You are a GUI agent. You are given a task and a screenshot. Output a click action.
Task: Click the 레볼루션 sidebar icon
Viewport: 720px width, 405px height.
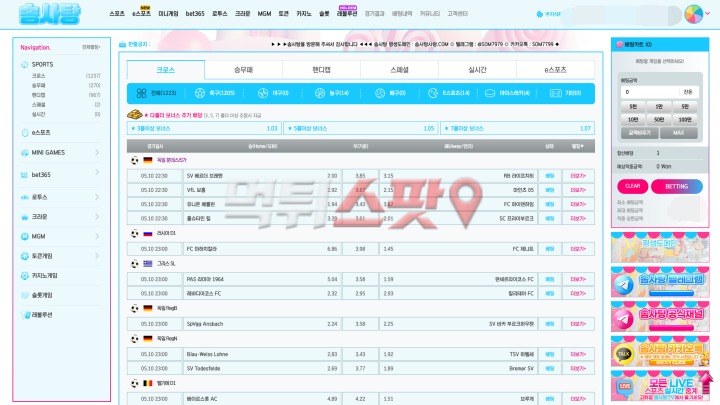pos(26,315)
